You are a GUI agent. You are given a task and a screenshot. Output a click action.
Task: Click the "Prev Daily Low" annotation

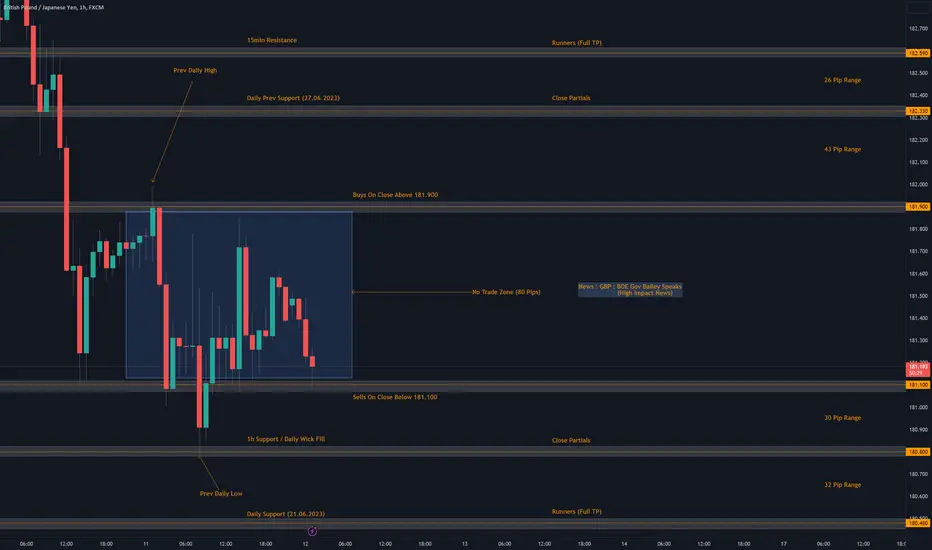coord(221,494)
